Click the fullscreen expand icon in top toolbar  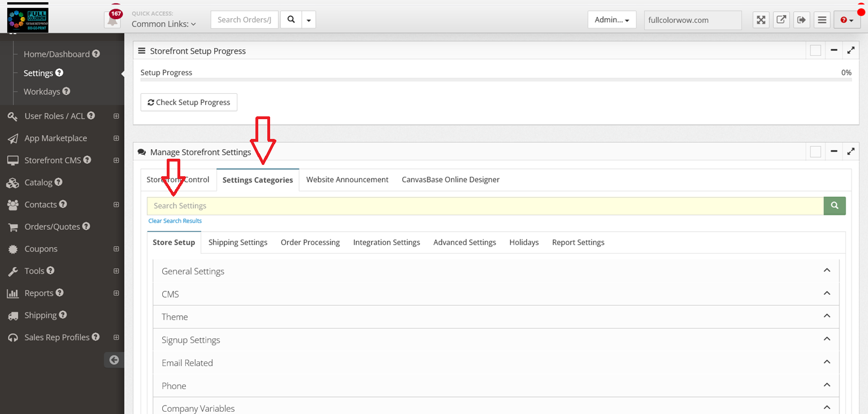click(761, 20)
